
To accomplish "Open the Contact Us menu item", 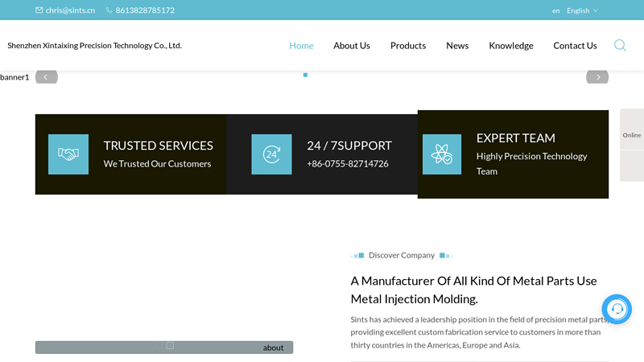I will tap(575, 46).
